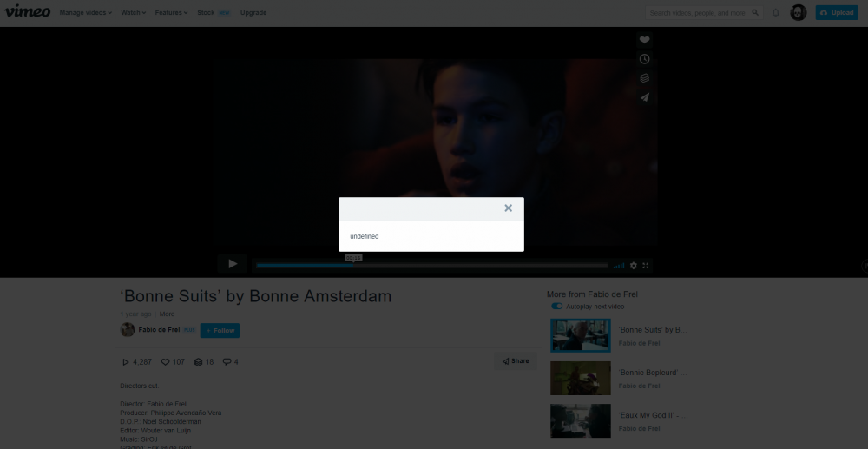This screenshot has height=449, width=868.
Task: Open the notifications bell
Action: tap(775, 13)
